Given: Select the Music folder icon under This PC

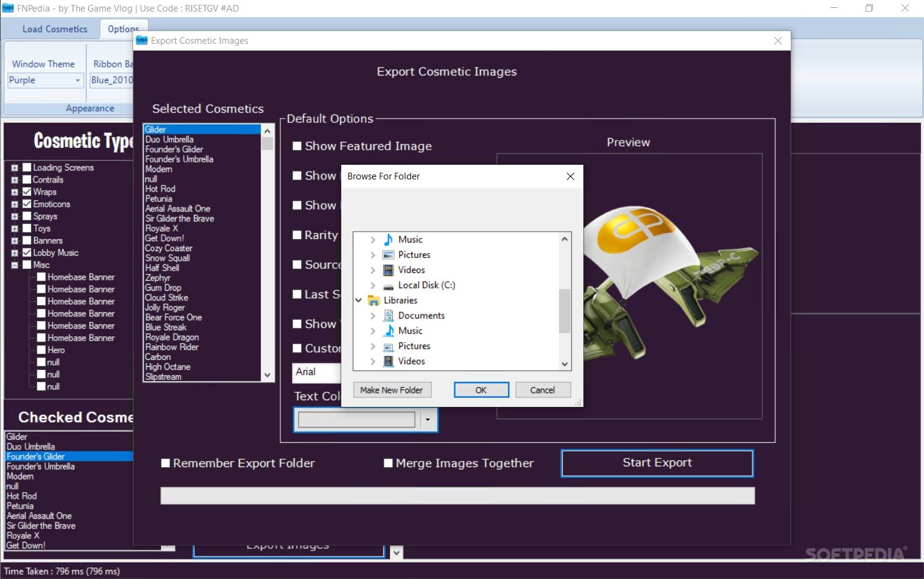Looking at the screenshot, I should pos(388,240).
